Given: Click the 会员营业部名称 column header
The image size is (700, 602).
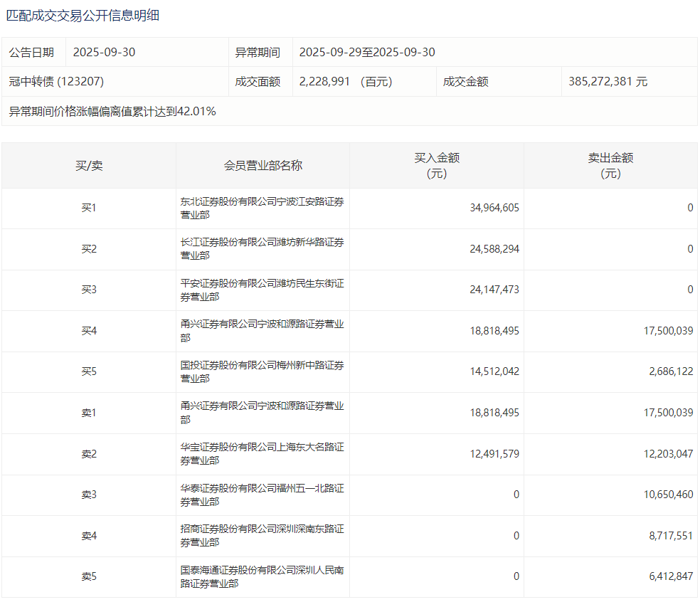Looking at the screenshot, I should coord(262,165).
